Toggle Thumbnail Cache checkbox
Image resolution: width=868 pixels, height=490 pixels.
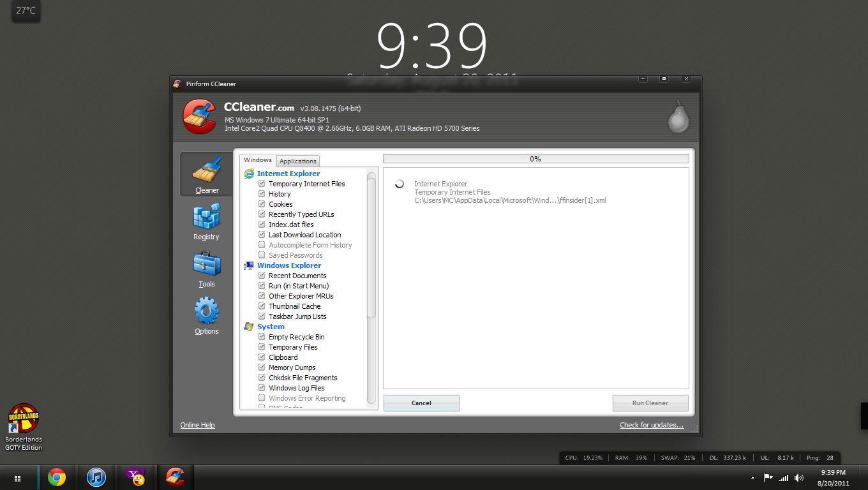pyautogui.click(x=262, y=306)
